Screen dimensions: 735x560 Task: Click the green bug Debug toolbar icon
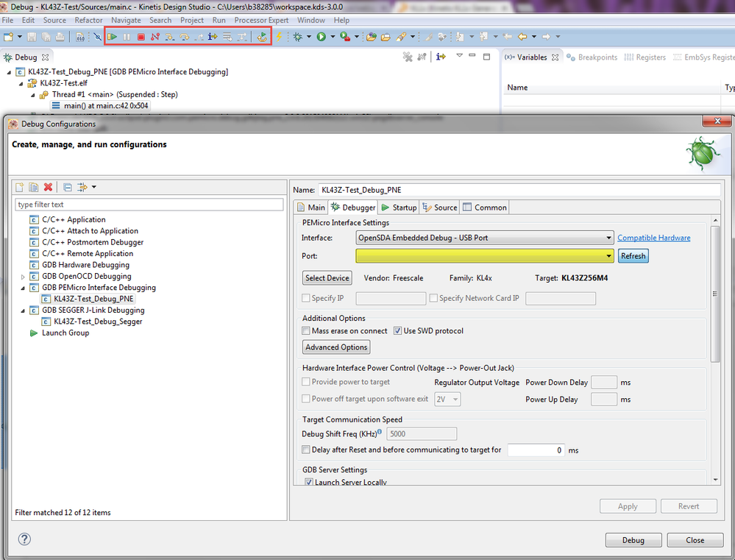coord(298,37)
